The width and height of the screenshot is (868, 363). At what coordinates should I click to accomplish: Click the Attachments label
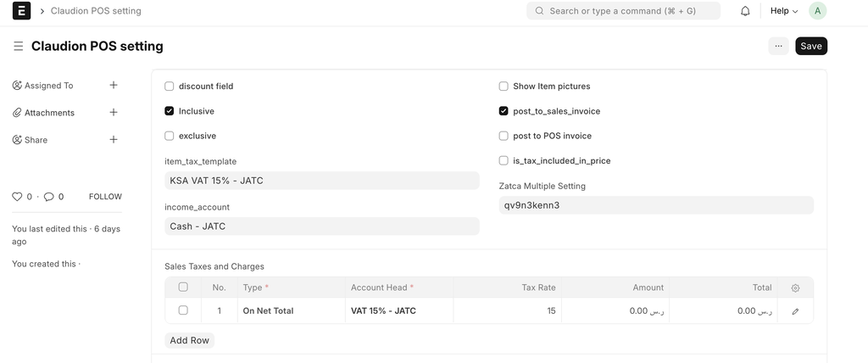click(49, 113)
